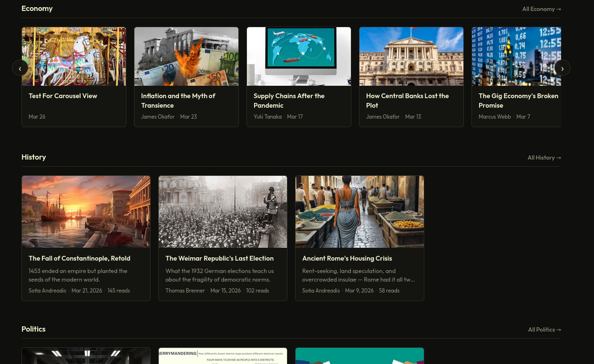Image resolution: width=594 pixels, height=364 pixels.
Task: Open 'Inflation and the Myth of Transience'
Action: 178,101
